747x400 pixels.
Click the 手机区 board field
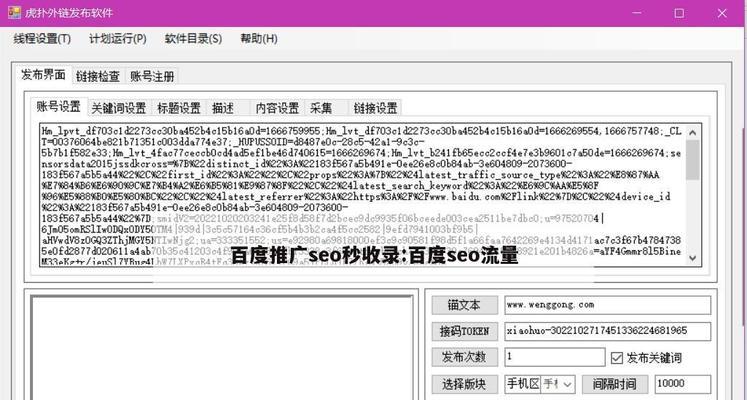tap(522, 384)
